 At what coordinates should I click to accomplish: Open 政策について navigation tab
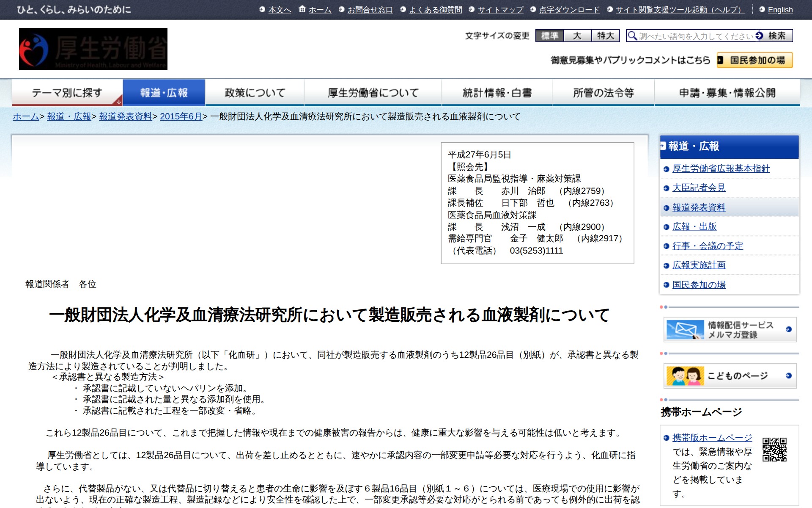[x=255, y=93]
